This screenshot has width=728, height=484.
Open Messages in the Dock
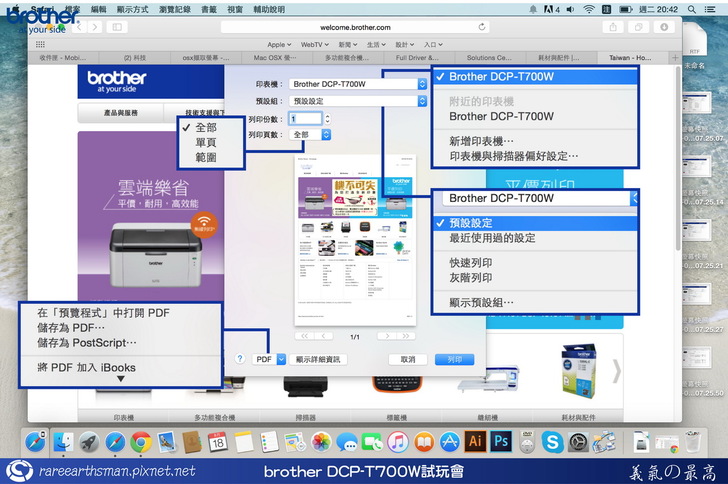[x=347, y=442]
